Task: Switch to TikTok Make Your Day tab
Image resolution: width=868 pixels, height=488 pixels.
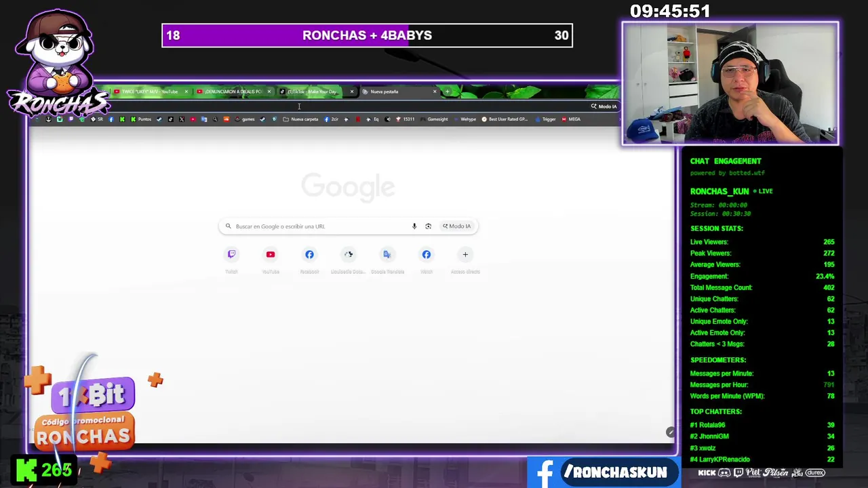Action: click(312, 91)
